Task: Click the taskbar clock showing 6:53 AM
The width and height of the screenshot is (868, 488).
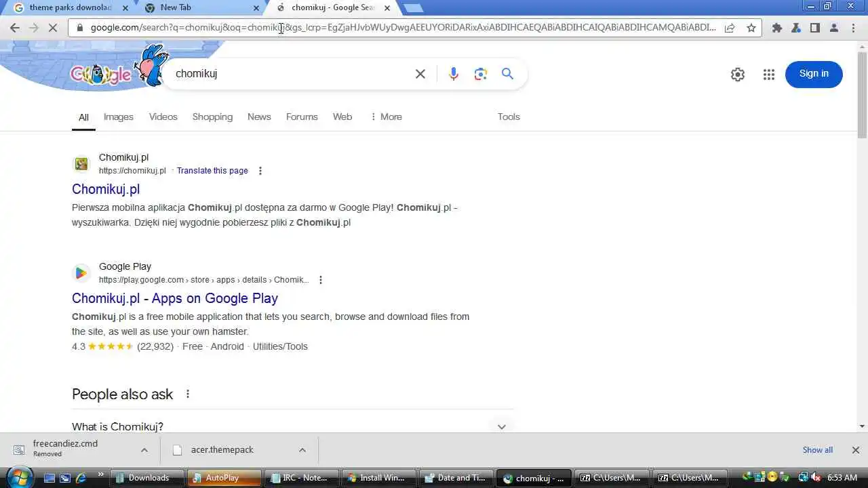Action: coord(842,478)
